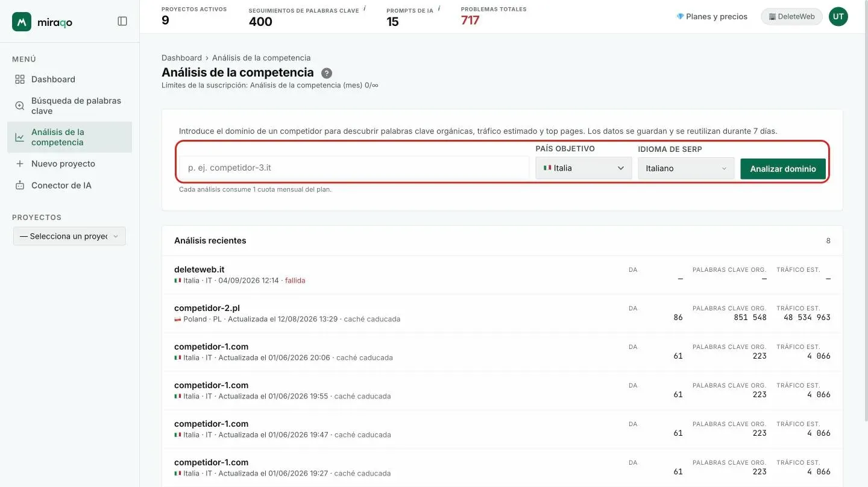Viewport: 868px width, 487px height.
Task: Open competidor-1.com updated at 19:47
Action: click(502, 429)
